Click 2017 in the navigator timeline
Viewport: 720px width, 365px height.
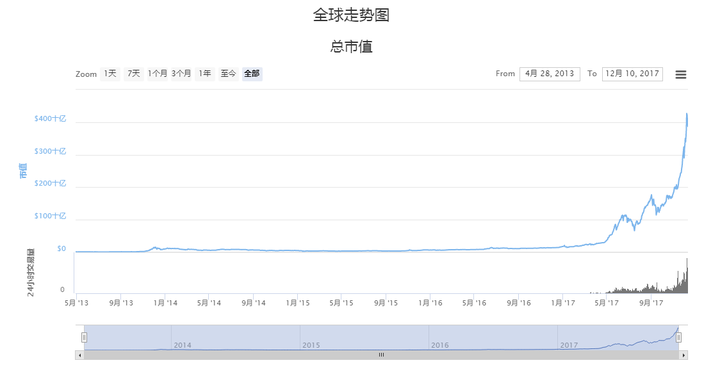point(569,345)
